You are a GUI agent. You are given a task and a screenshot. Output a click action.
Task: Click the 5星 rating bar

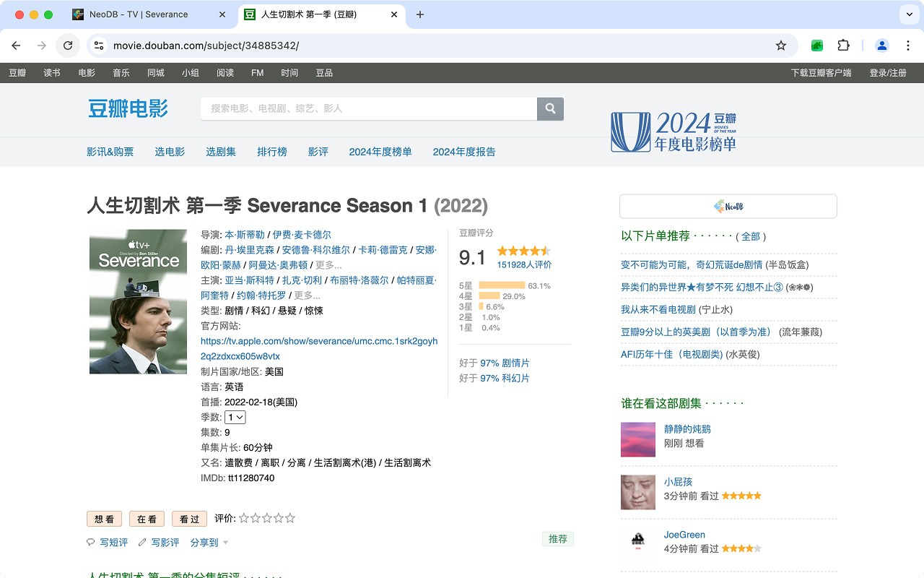coord(502,285)
